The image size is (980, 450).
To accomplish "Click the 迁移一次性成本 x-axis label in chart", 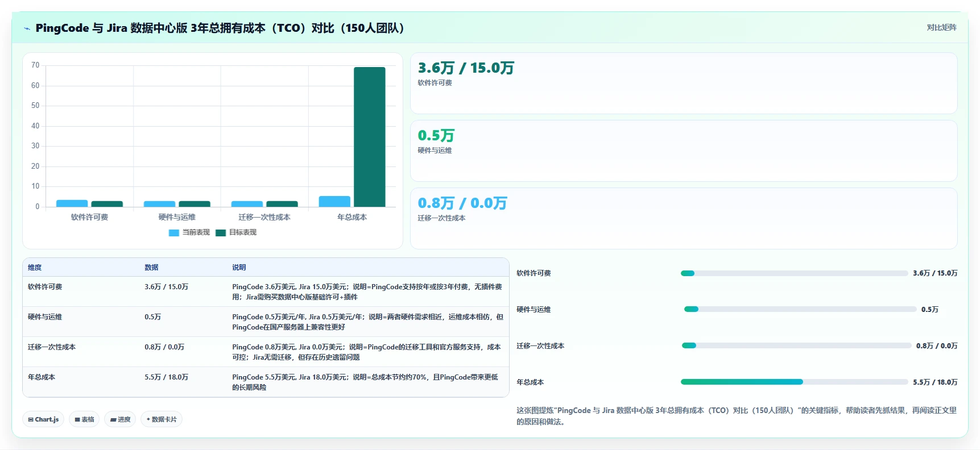I will point(264,217).
